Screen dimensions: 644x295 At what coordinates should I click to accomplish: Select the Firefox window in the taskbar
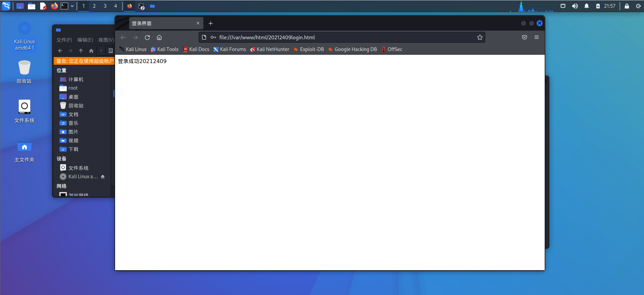point(130,6)
